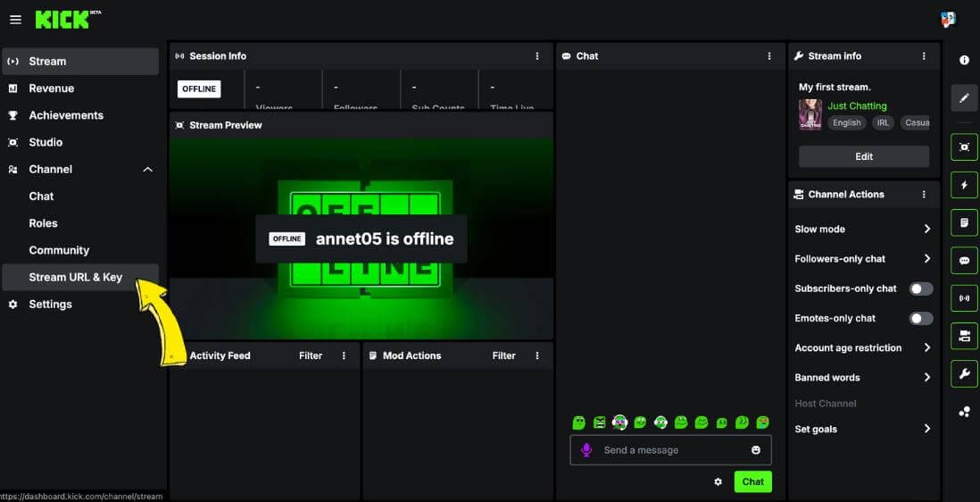Open Channel Actions panel kebab menu
The width and height of the screenshot is (980, 502).
tap(924, 195)
